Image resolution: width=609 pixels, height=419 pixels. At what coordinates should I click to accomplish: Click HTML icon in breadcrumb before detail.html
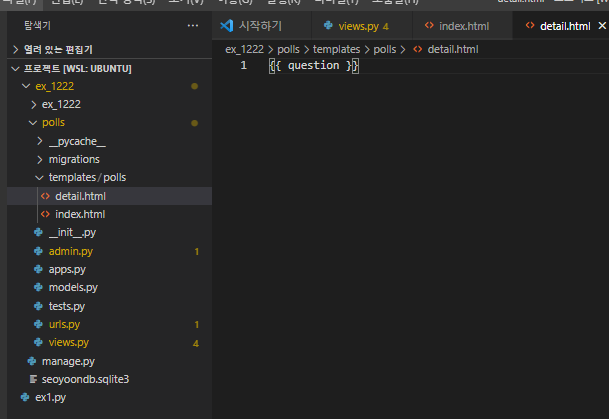(418, 49)
